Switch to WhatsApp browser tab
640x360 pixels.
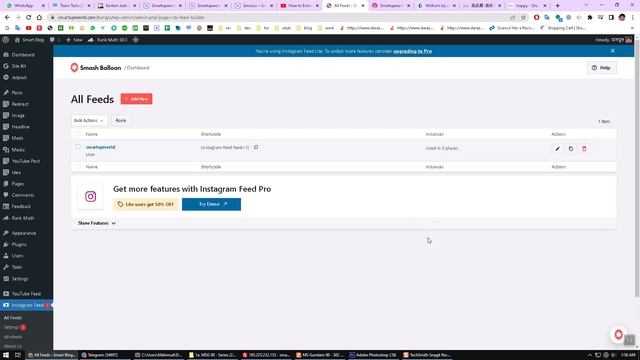(25, 6)
